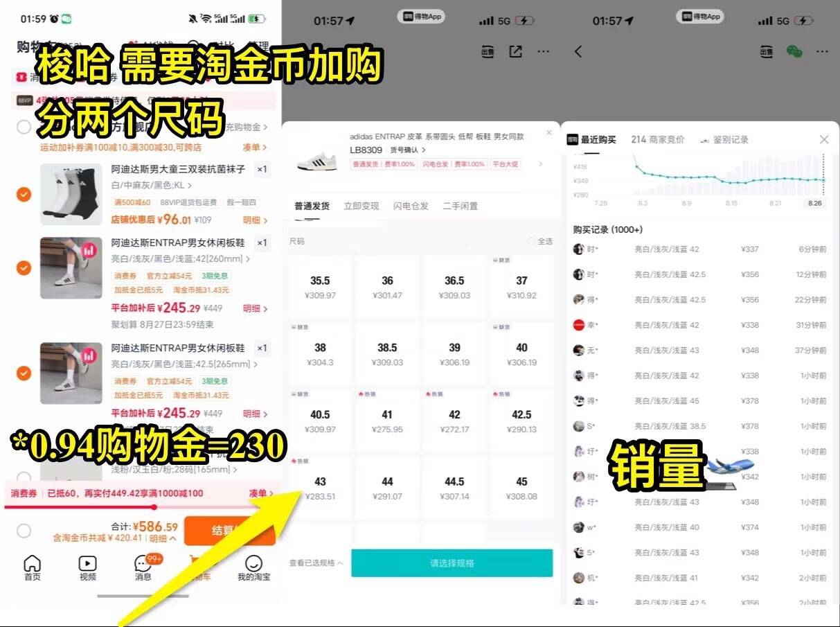Tap the 出售 sell icon in right screen
840x627 pixels.
click(766, 51)
